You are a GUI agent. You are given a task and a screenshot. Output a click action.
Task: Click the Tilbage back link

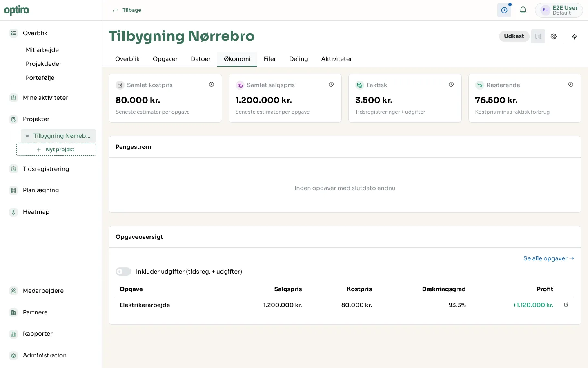pos(127,10)
